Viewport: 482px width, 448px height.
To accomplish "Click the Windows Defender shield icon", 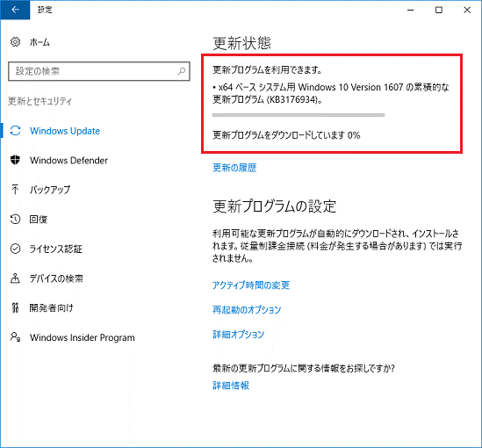I will coord(16,160).
